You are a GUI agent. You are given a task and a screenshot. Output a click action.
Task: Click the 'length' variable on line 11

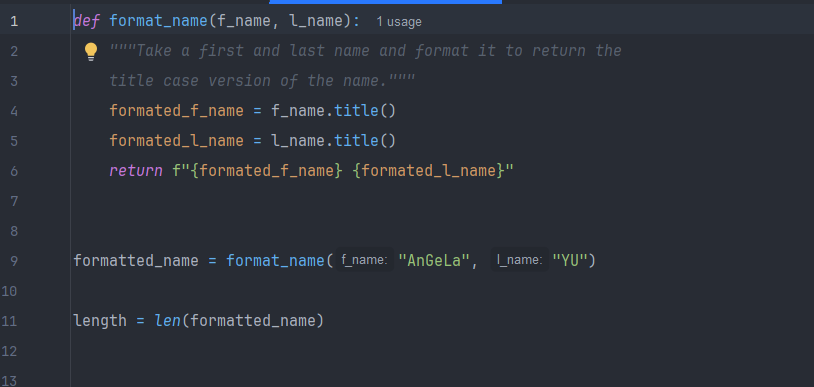(x=100, y=321)
